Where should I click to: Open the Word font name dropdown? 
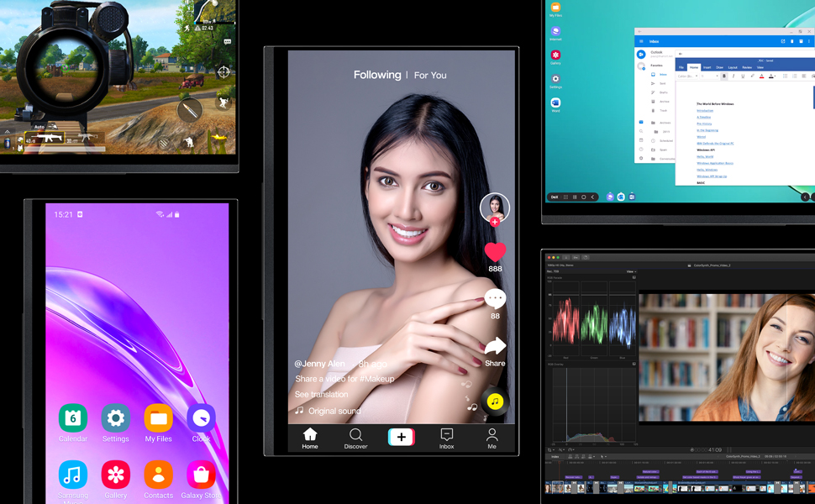coord(687,76)
